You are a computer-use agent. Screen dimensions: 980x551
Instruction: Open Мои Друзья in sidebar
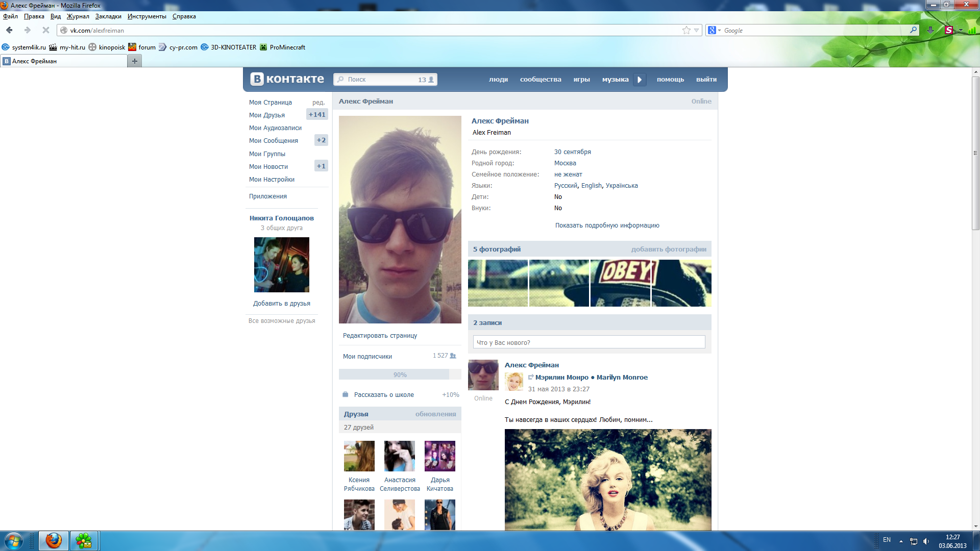point(267,115)
